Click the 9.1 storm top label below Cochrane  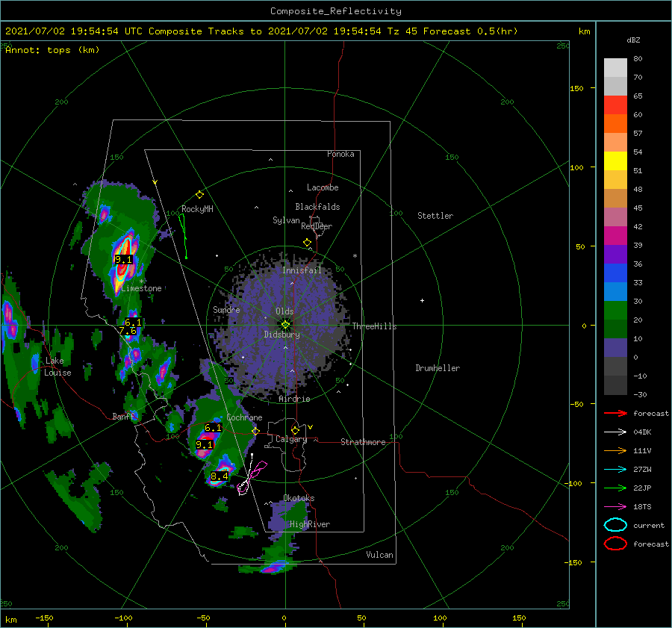[x=204, y=444]
